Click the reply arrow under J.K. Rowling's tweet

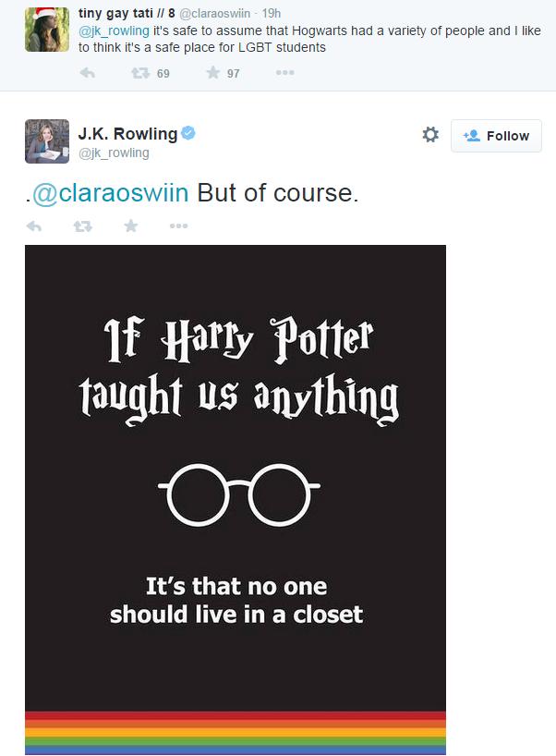[34, 226]
